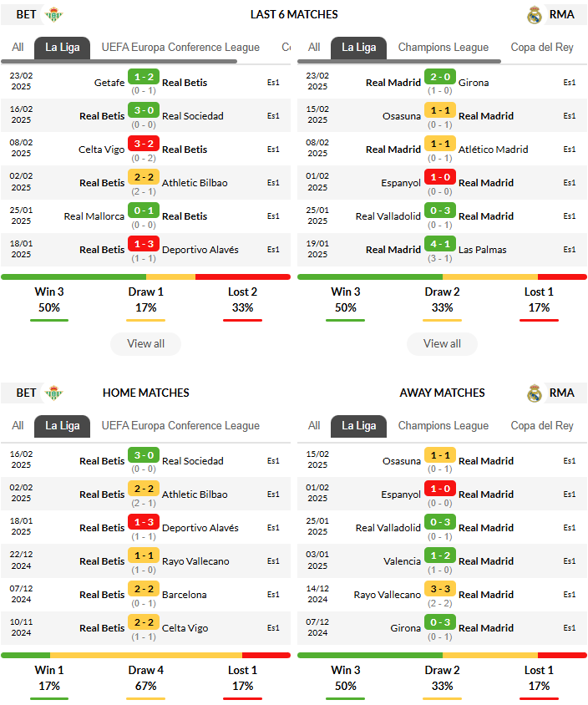Image resolution: width=588 pixels, height=705 pixels.
Task: Select Copa del Rey tab under Away Matches
Action: pos(542,426)
